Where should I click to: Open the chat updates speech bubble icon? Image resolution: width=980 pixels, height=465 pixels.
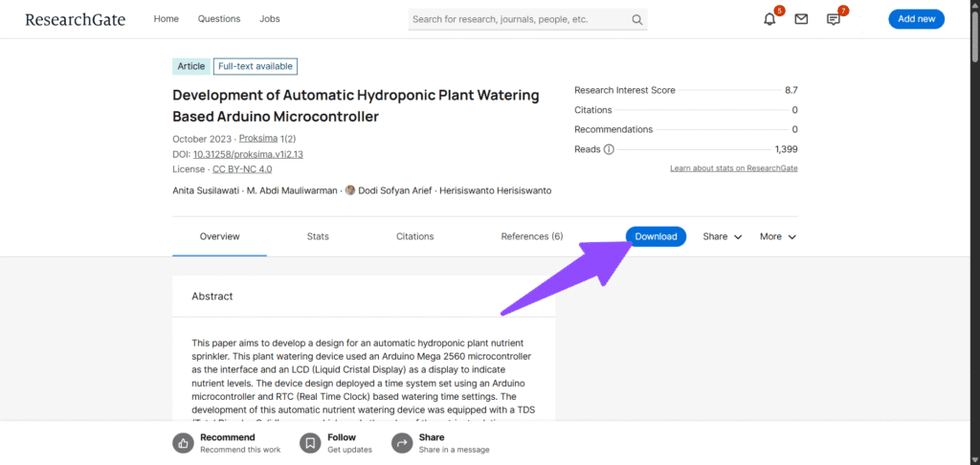point(833,19)
